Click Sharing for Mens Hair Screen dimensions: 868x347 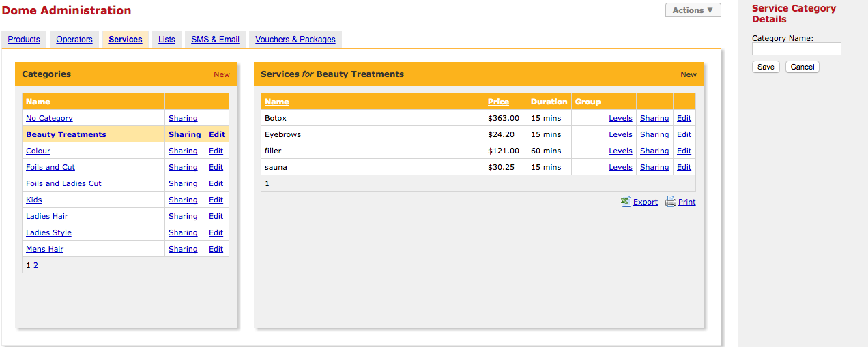(x=183, y=249)
